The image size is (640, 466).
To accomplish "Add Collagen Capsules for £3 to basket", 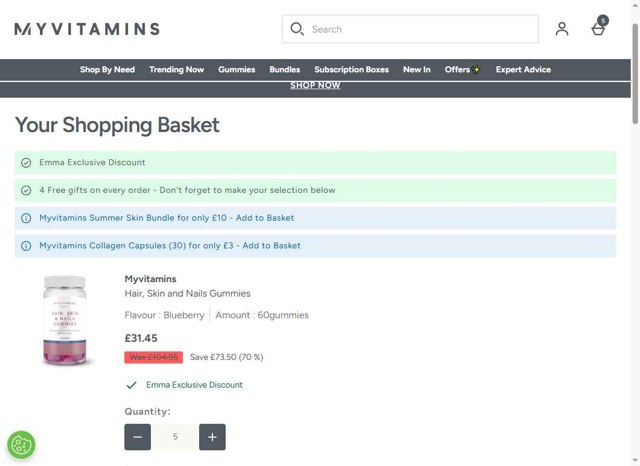I will (x=170, y=246).
